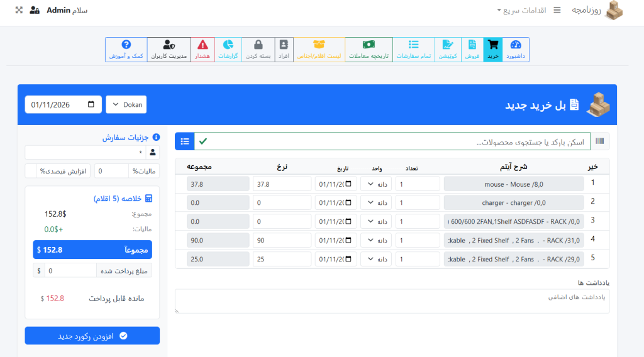Open the گزارشات reports section

(228, 50)
